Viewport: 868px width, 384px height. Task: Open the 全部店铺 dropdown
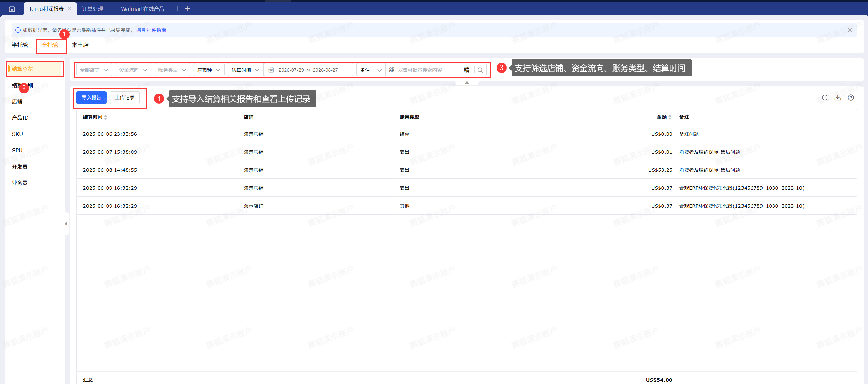tap(94, 70)
